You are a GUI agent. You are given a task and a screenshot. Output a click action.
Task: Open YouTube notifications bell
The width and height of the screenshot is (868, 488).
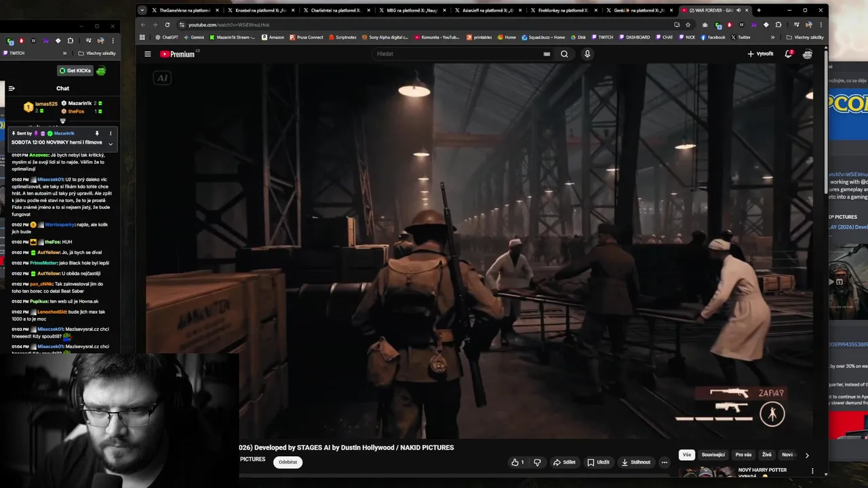pyautogui.click(x=789, y=54)
